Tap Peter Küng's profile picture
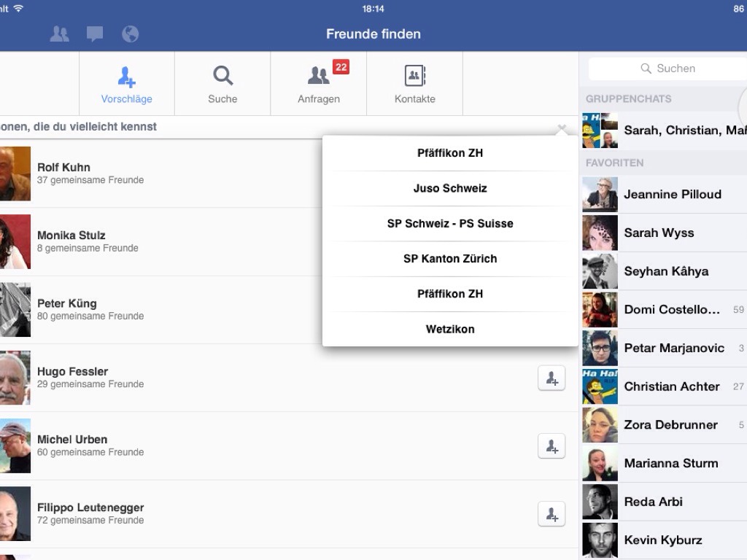747x560 pixels. (x=15, y=310)
